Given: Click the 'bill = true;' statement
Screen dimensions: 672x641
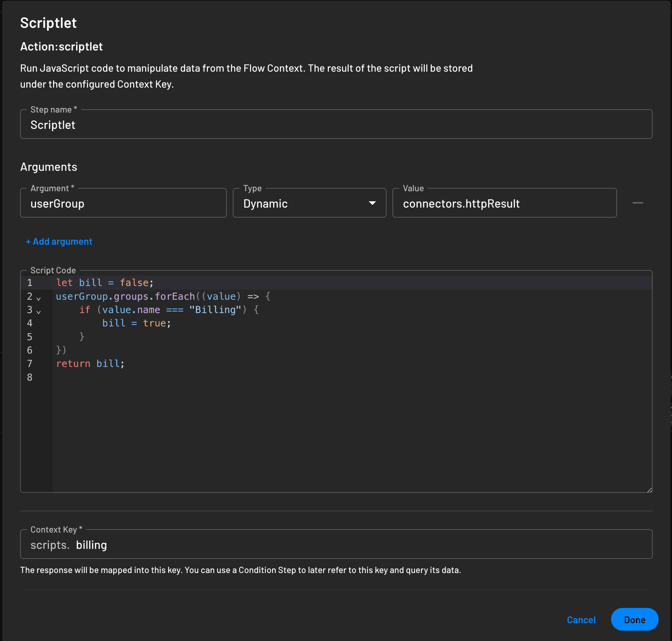Looking at the screenshot, I should [x=136, y=323].
